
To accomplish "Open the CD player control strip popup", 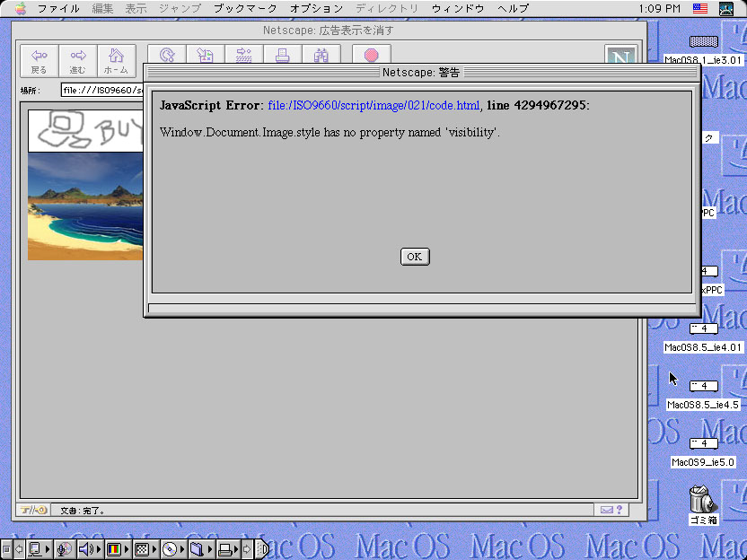I will pyautogui.click(x=172, y=549).
